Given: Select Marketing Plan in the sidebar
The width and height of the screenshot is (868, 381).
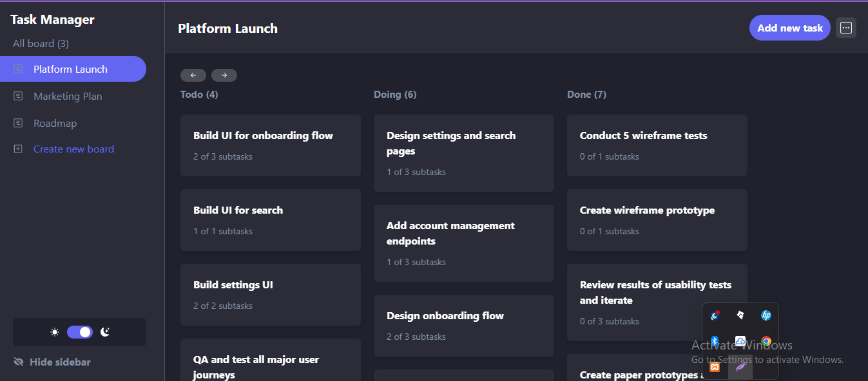Looking at the screenshot, I should tap(68, 96).
